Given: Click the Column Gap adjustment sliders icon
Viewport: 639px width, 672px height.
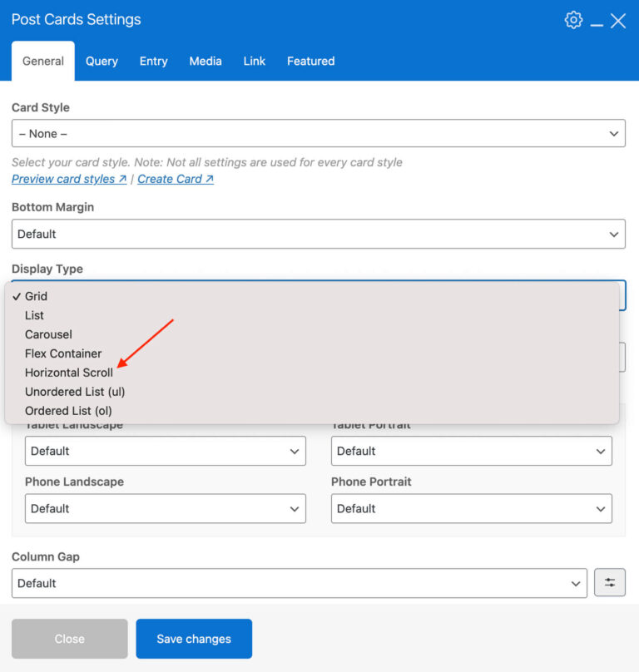Looking at the screenshot, I should pyautogui.click(x=610, y=582).
